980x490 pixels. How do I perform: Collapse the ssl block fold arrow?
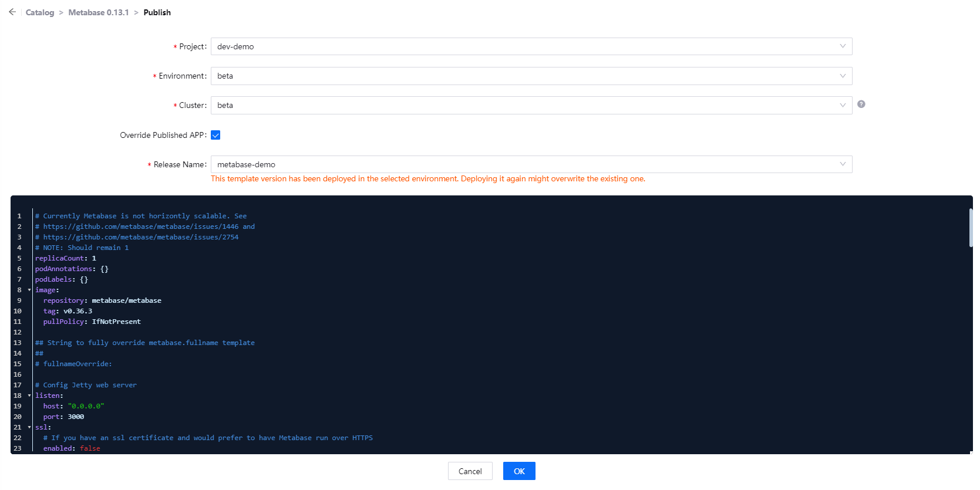click(x=29, y=427)
